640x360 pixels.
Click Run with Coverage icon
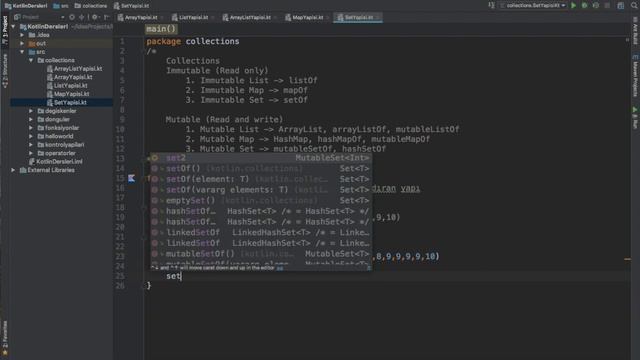(596, 6)
